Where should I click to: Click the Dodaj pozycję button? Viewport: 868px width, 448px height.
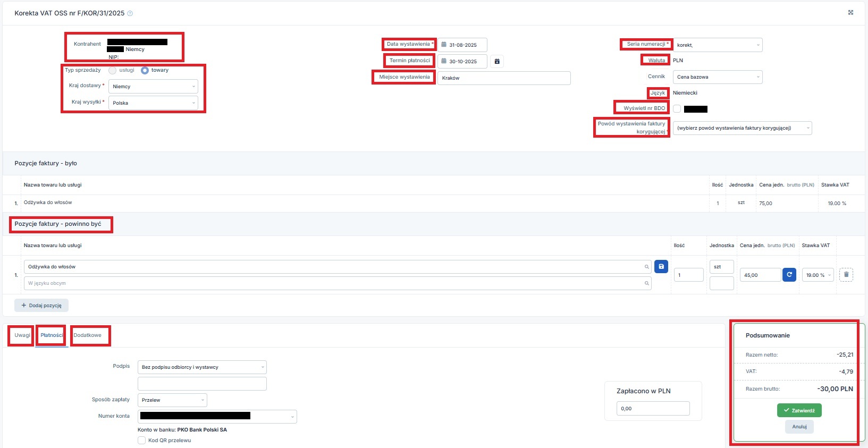coord(41,306)
